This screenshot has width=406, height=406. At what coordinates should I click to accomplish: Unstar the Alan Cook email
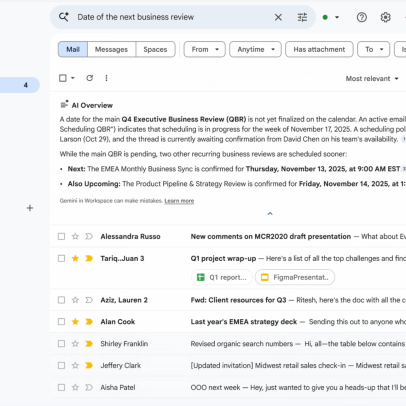[x=75, y=322]
